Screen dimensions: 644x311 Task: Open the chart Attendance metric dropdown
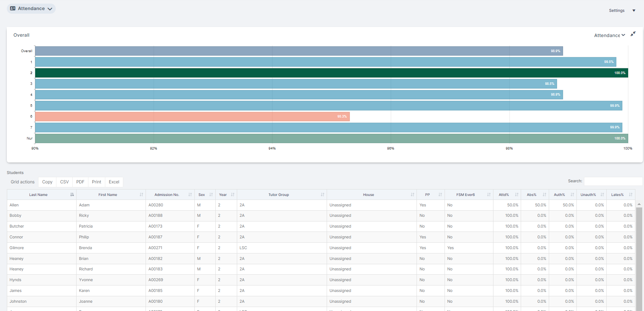pyautogui.click(x=609, y=35)
